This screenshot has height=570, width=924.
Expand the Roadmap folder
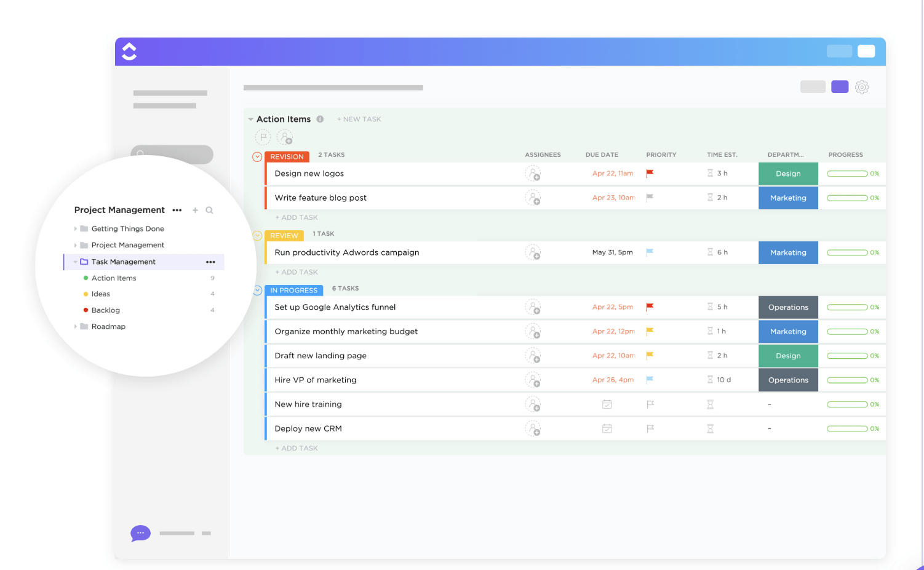pos(76,327)
